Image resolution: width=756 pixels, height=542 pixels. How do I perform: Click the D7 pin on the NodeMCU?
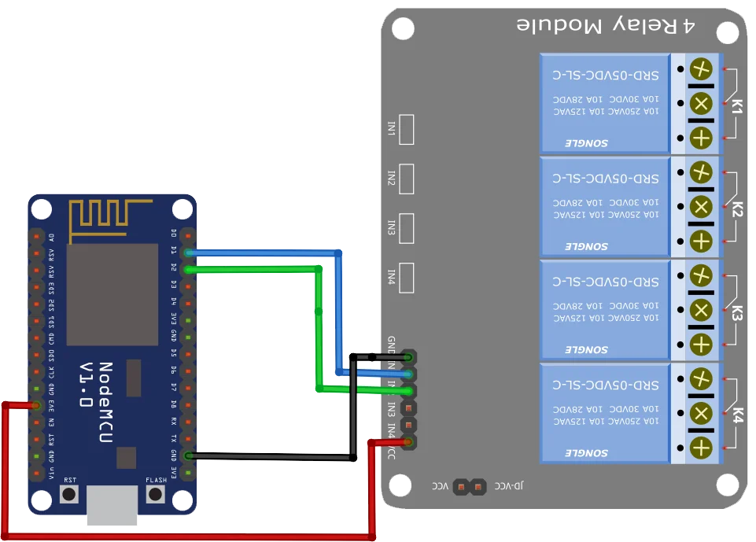[x=188, y=388]
